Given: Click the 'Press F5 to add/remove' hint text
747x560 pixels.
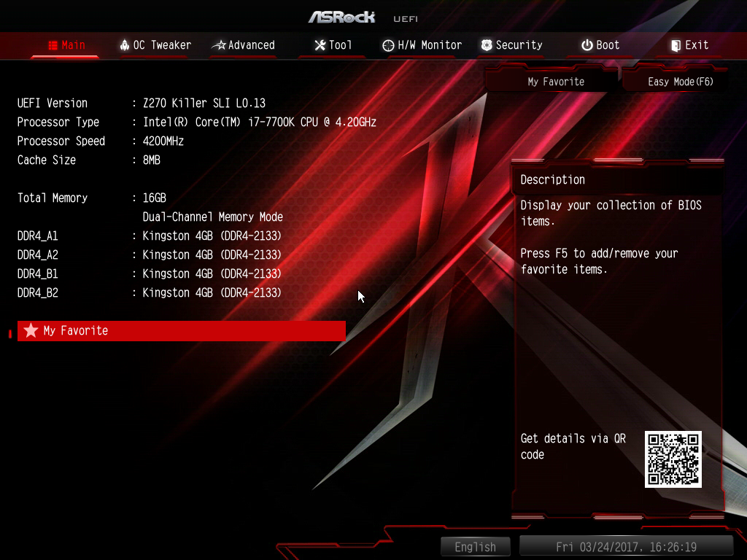Looking at the screenshot, I should pos(599,262).
